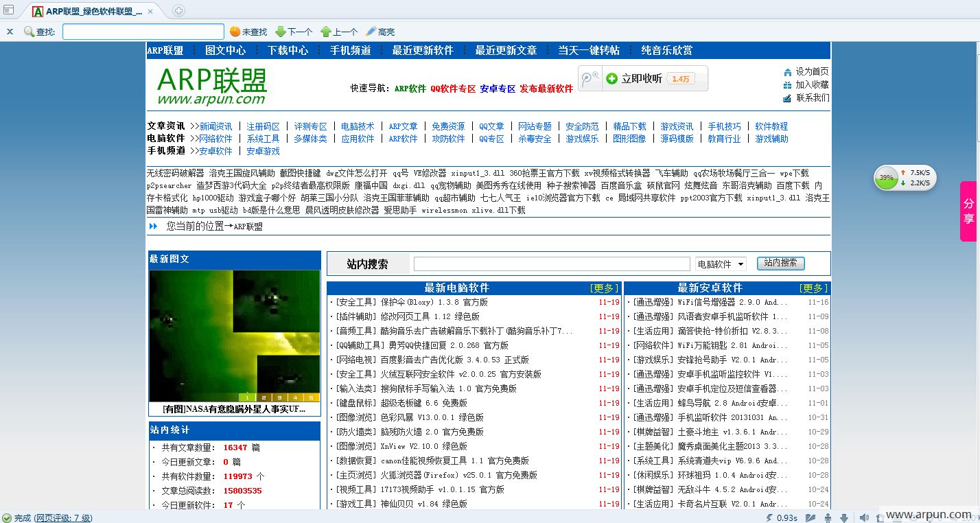
Task: Open WiFi信号增强器 2.9.0 Android entry
Action: coord(732,302)
